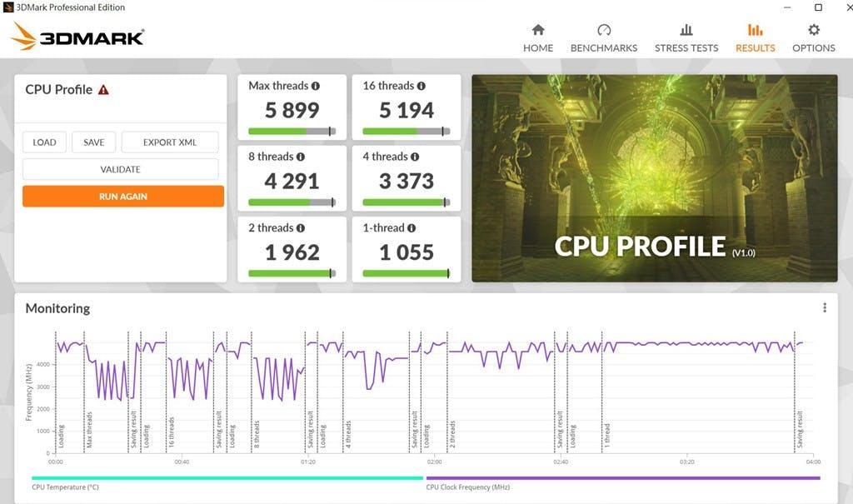Click the CPU Profile banner image

(x=655, y=178)
